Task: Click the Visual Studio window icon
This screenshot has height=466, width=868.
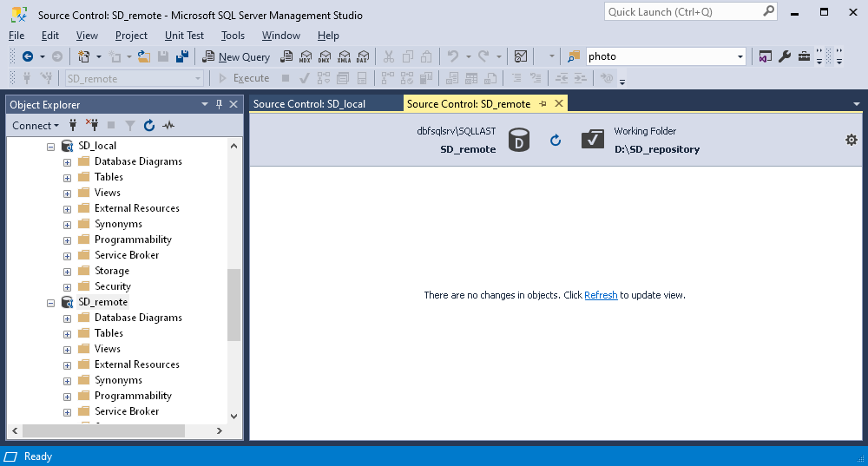Action: pos(766,56)
